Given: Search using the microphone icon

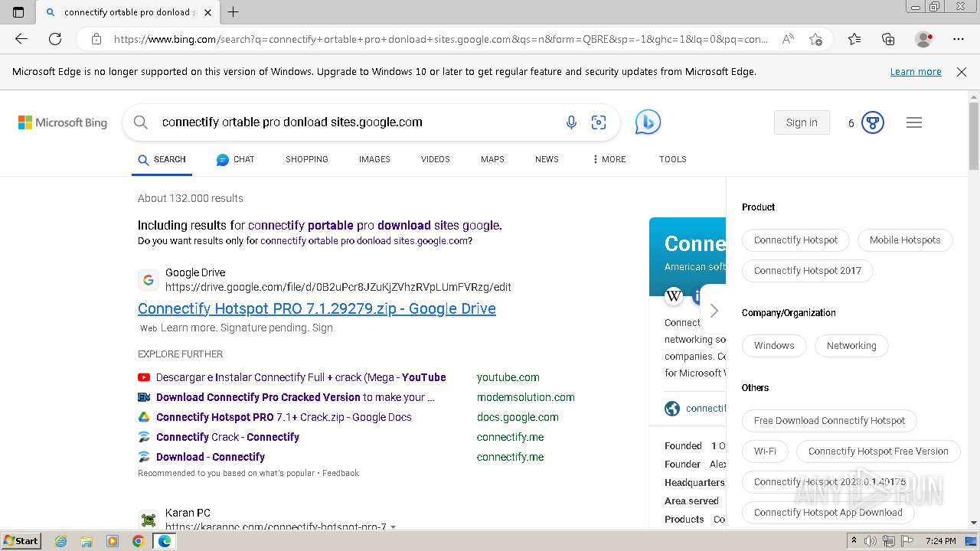Looking at the screenshot, I should click(571, 122).
